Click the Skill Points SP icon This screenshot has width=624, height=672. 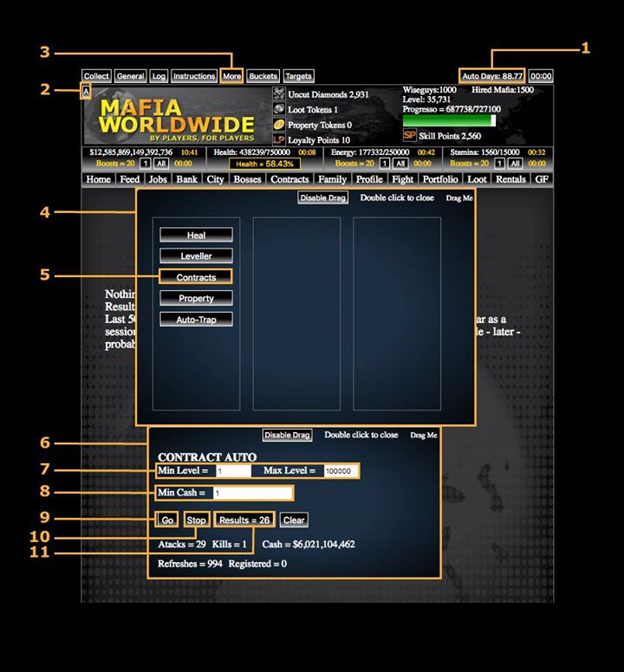click(409, 135)
